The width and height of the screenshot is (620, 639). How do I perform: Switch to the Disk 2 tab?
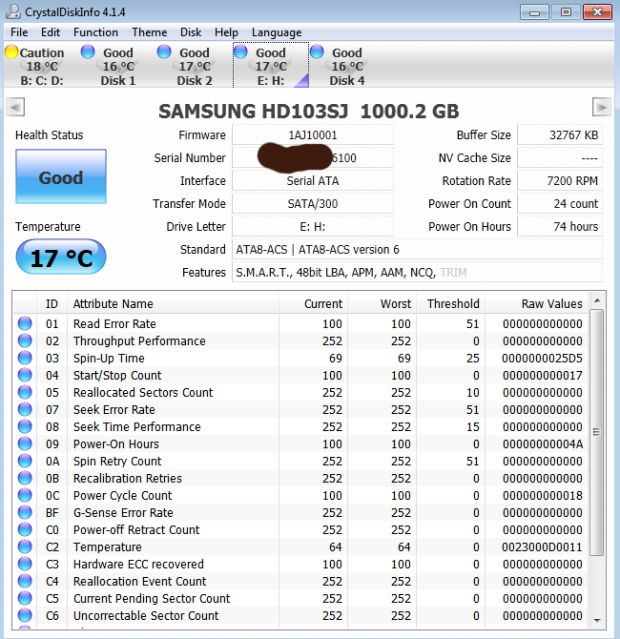(194, 66)
